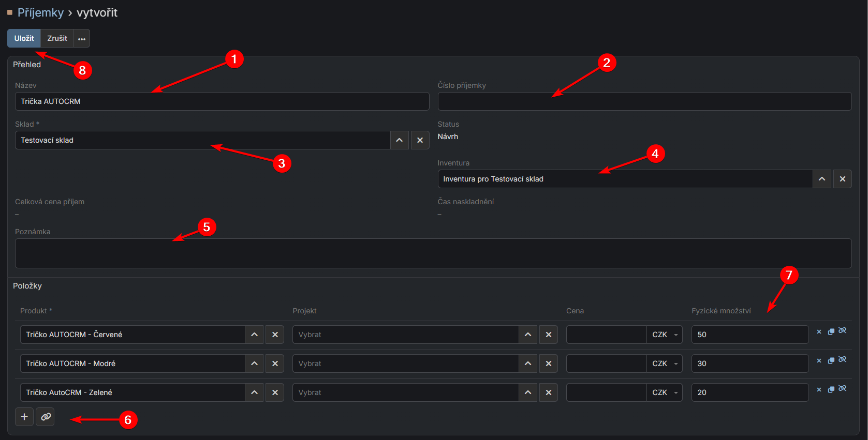Clear the Testovací sklad selection

420,140
